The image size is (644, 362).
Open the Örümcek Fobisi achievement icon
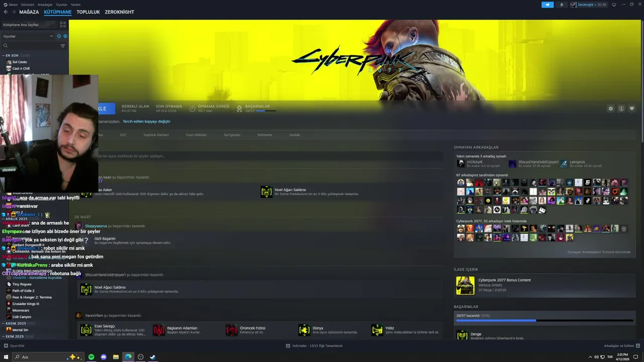(231, 330)
